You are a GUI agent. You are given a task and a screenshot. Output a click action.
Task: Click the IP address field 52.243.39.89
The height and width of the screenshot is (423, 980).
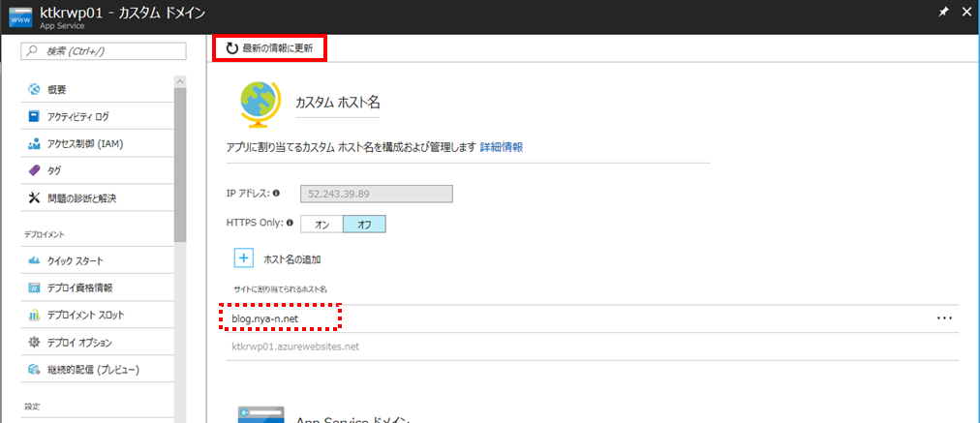click(377, 194)
